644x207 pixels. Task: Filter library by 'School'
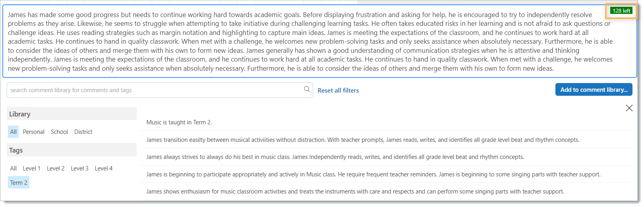coord(59,132)
